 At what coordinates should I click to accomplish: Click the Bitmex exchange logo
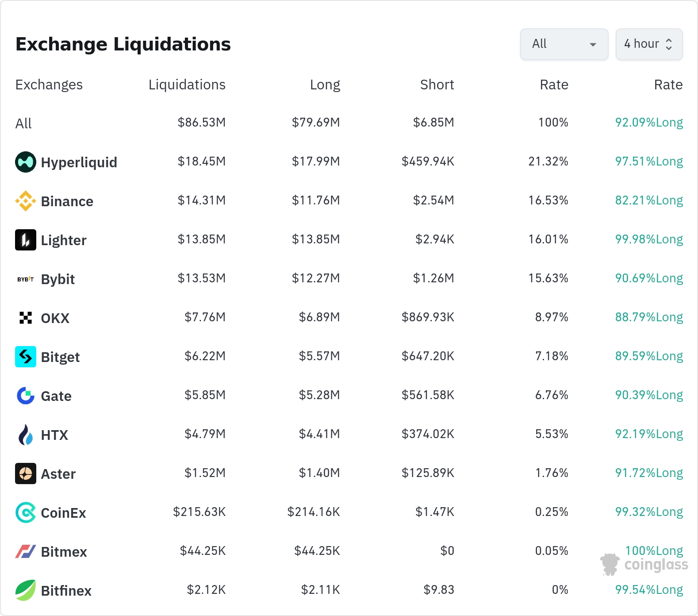click(26, 551)
